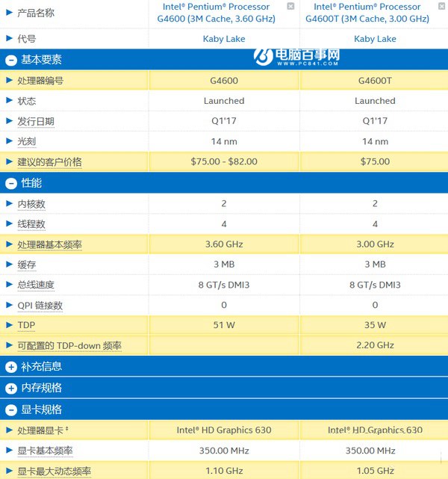
Task: Click the 显卡最大动态频率 row label
Action: [x=54, y=471]
